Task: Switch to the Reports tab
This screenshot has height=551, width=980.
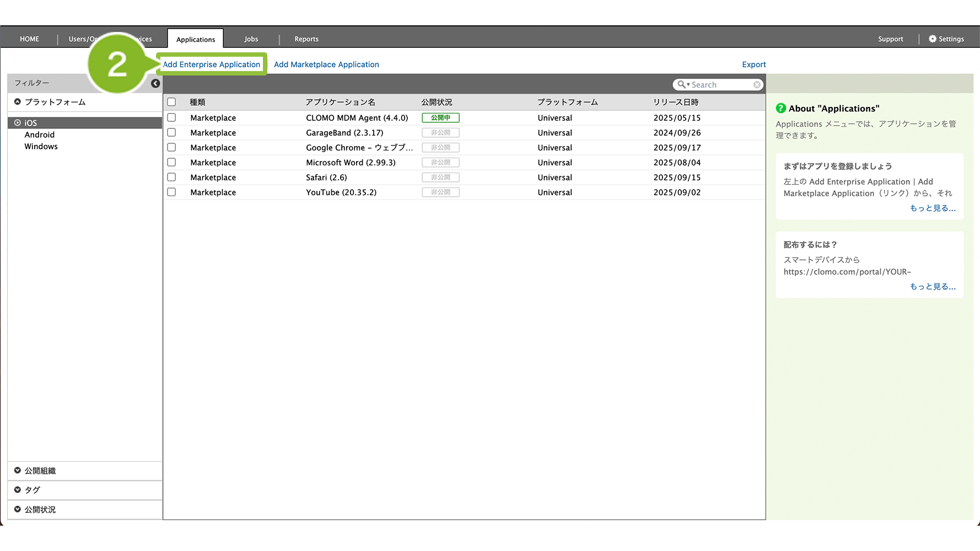Action: pos(306,39)
